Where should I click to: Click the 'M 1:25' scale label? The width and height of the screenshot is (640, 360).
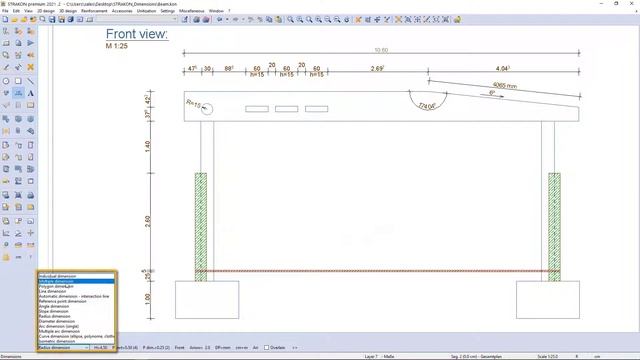pos(117,46)
